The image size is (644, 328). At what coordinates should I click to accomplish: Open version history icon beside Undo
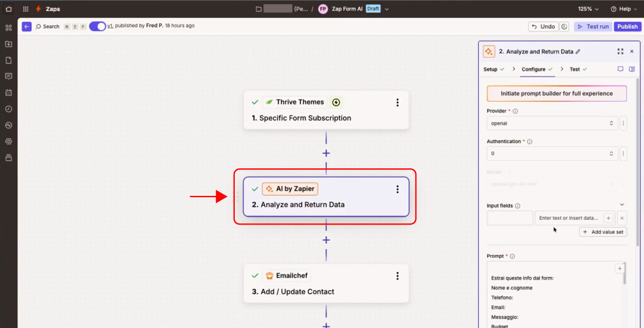tap(564, 26)
